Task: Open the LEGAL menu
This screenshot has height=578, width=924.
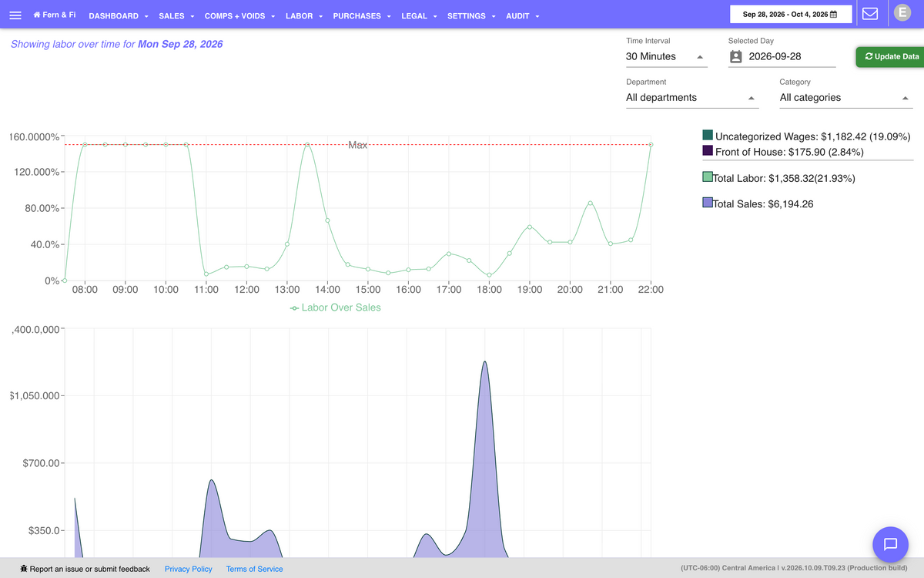Action: pos(419,16)
